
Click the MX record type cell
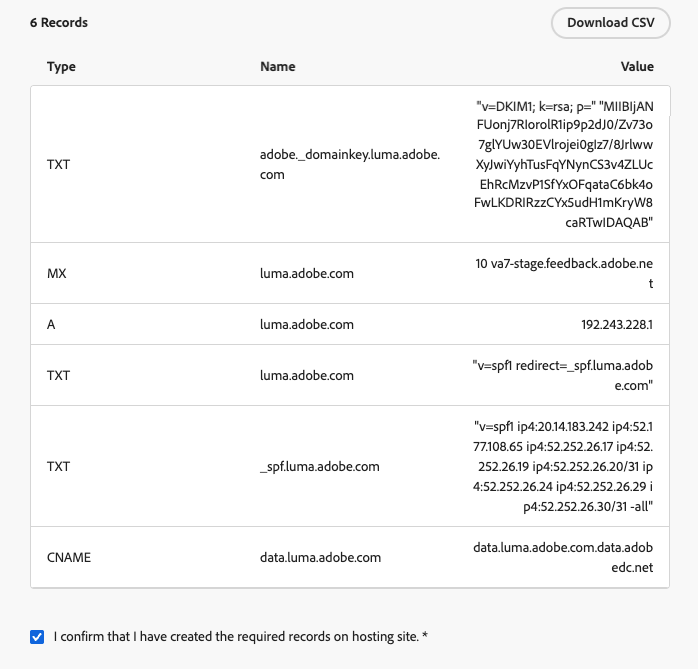pos(57,273)
